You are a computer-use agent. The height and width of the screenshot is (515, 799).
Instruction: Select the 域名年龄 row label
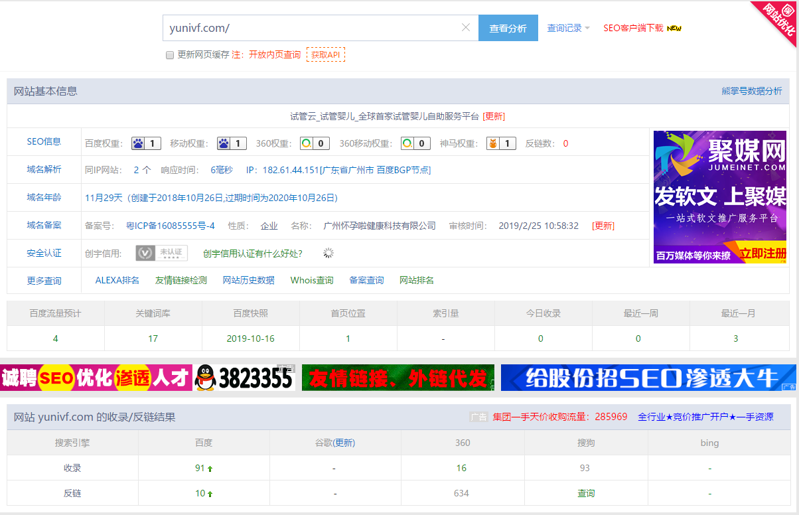[x=44, y=198]
